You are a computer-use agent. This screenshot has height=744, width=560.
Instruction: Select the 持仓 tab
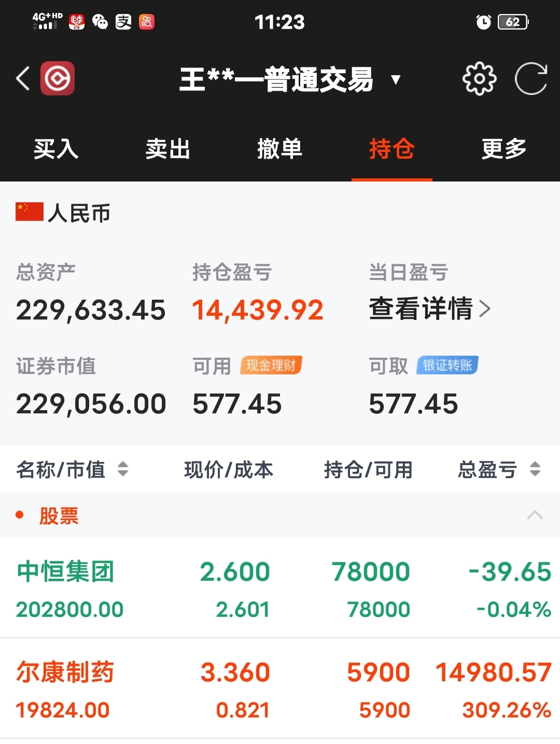tap(392, 149)
